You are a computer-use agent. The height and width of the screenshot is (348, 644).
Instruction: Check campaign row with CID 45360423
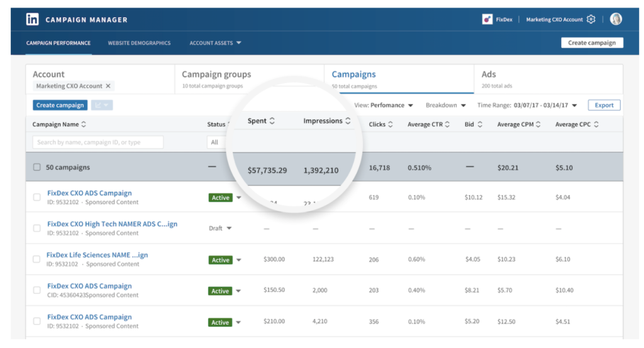pos(37,290)
